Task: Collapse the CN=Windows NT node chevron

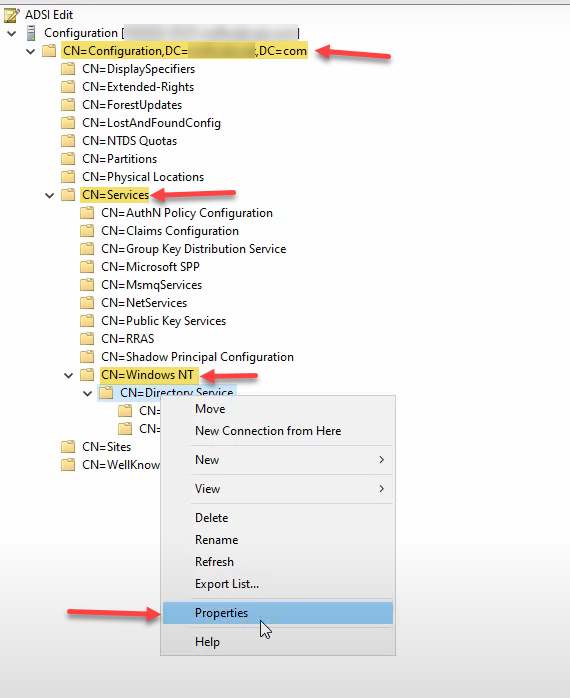Action: pos(69,376)
